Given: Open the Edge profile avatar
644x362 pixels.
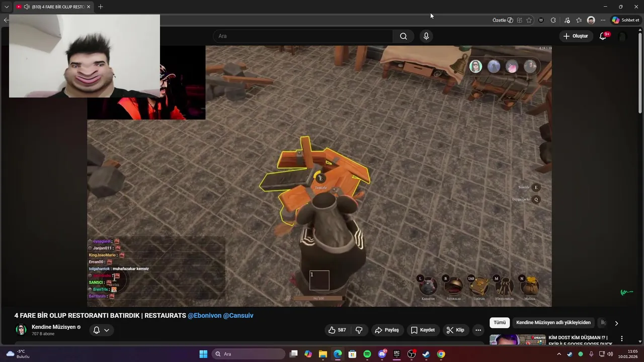Looking at the screenshot, I should (591, 20).
